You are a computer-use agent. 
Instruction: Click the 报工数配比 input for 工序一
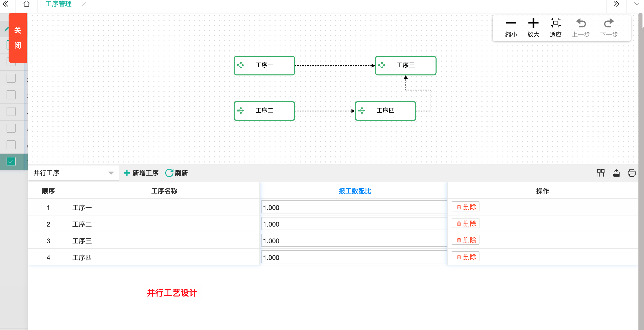click(x=354, y=207)
